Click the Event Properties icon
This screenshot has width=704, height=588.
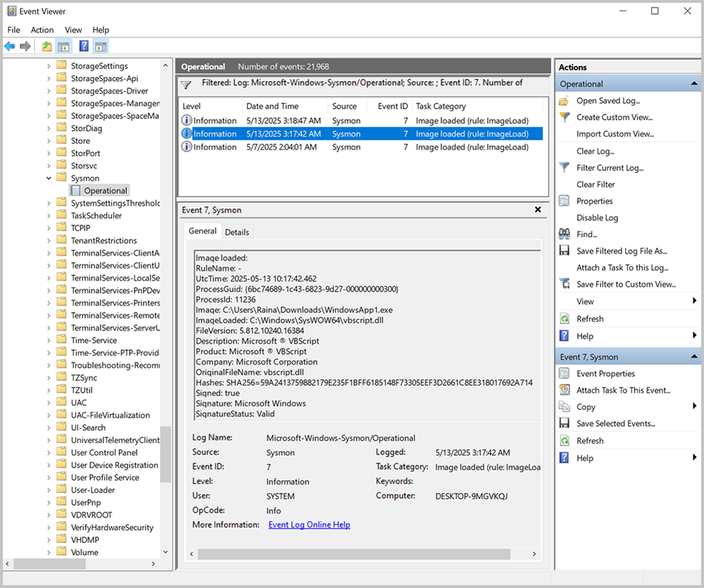coord(564,374)
